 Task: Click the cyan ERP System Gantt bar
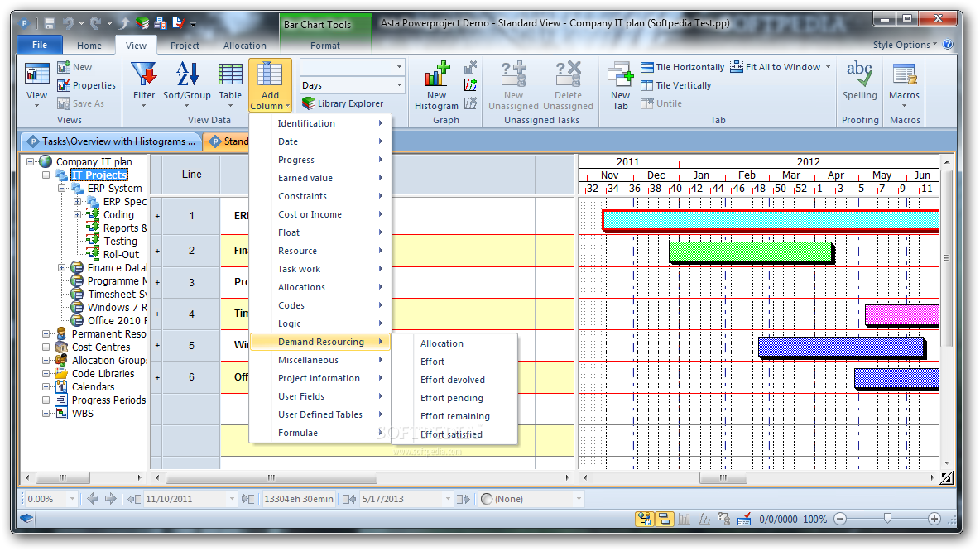(x=771, y=220)
